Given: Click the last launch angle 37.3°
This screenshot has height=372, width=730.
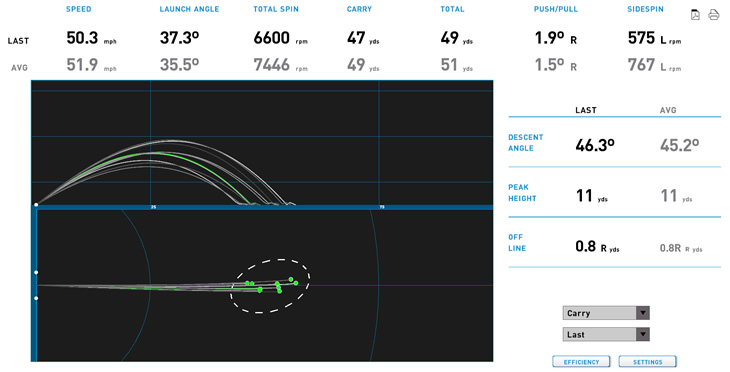Looking at the screenshot, I should click(179, 38).
